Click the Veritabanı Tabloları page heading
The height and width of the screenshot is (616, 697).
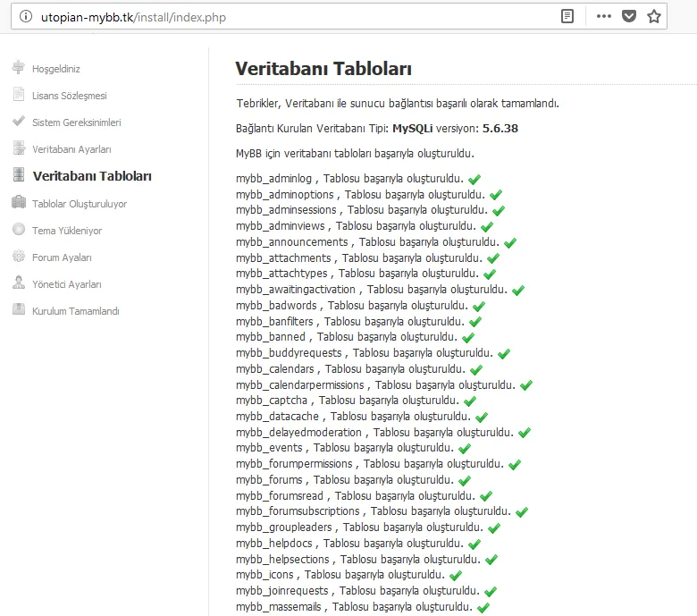[x=323, y=69]
